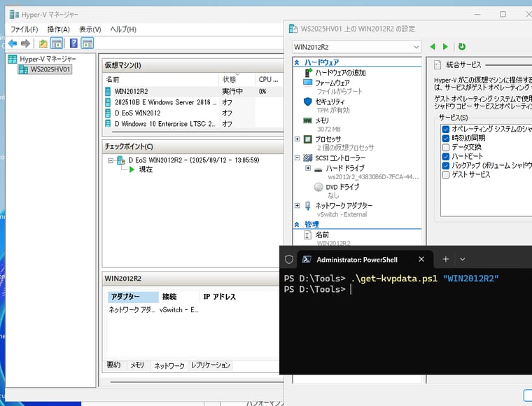
Task: Select the D EoS WIN2012R2 checkpoint entry
Action: pyautogui.click(x=193, y=160)
